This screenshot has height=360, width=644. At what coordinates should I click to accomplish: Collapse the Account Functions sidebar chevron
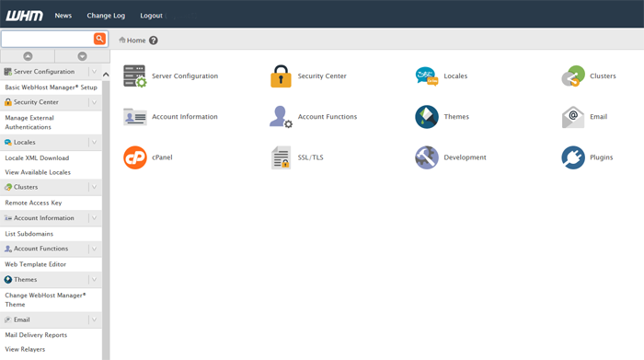(x=94, y=249)
